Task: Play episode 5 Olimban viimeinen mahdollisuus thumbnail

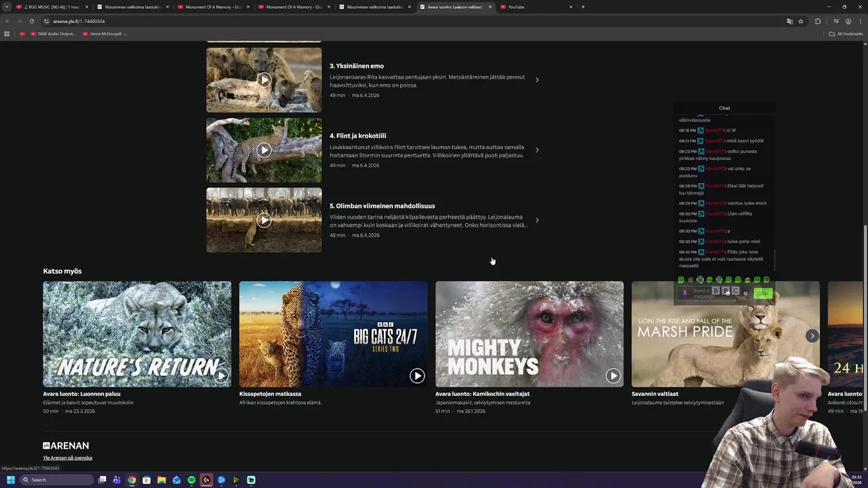Action: tap(264, 220)
